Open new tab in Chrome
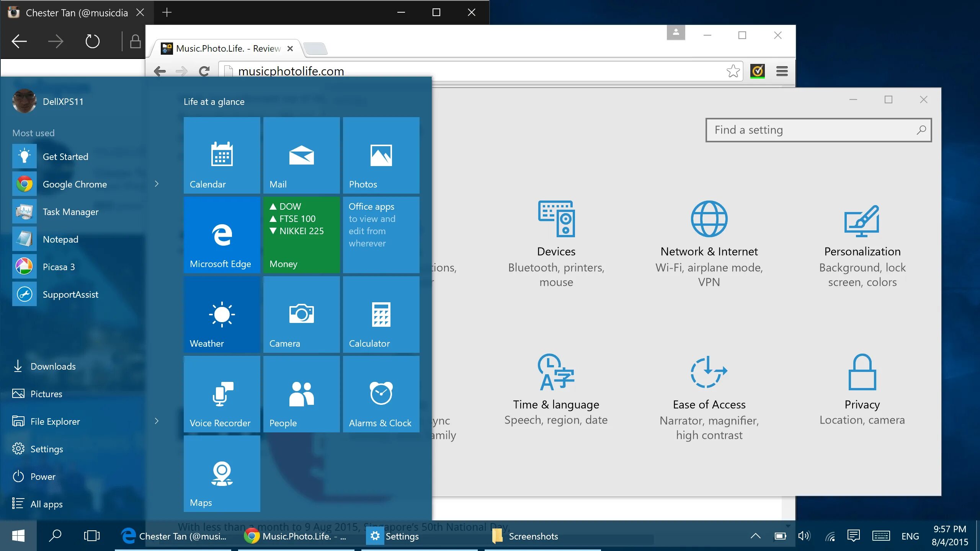Image resolution: width=980 pixels, height=551 pixels. tap(315, 49)
